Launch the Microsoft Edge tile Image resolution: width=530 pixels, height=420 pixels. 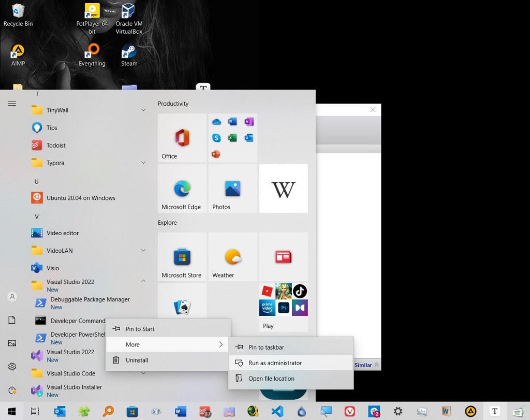[x=182, y=189]
